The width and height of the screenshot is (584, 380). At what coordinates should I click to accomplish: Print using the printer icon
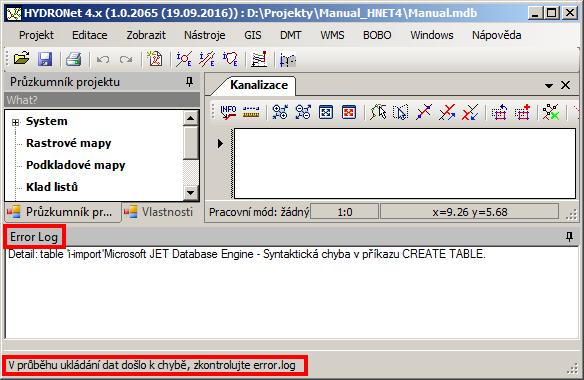pos(73,59)
